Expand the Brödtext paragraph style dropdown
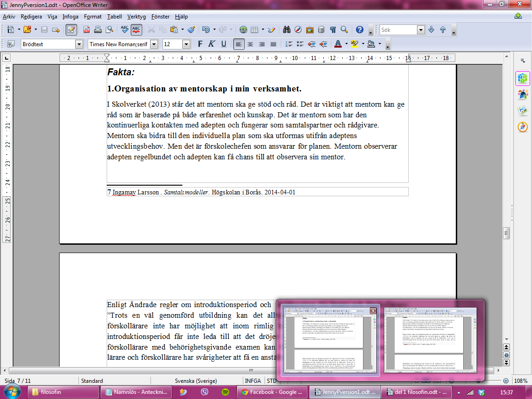This screenshot has width=532, height=399. point(79,44)
